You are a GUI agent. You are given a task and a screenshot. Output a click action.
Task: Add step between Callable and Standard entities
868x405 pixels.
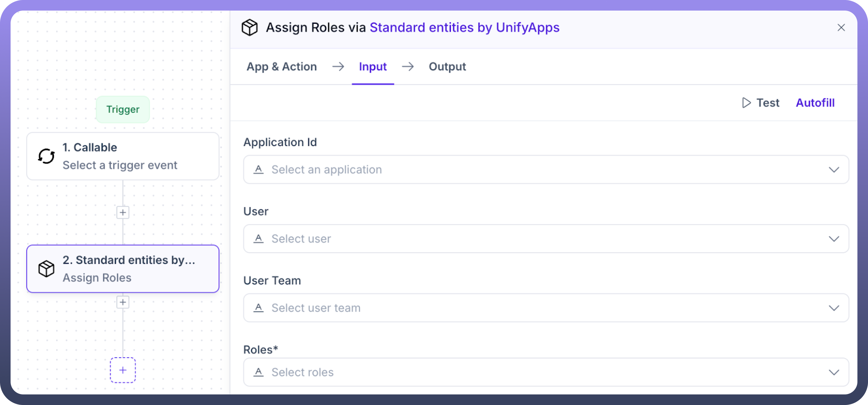[x=123, y=213]
